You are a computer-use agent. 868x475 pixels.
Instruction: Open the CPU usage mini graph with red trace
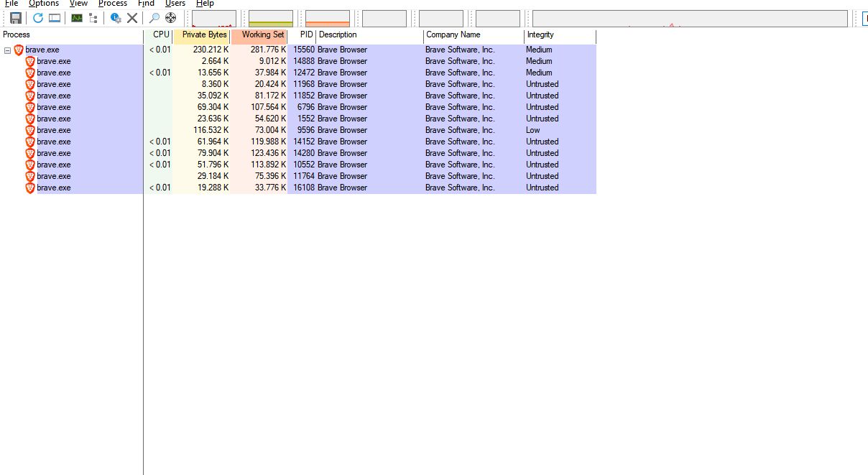click(214, 19)
